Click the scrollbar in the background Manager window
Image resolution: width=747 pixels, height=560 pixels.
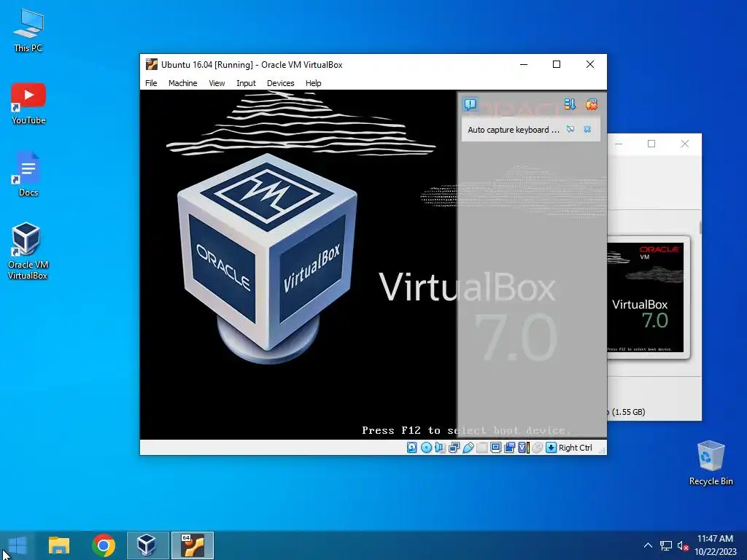click(x=700, y=227)
